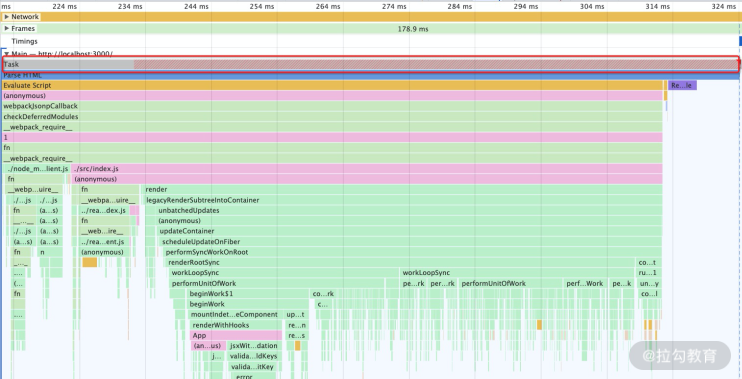Viewport: 742px width, 379px height.
Task: Select the unbatchedUpdates frame
Action: [x=409, y=210]
